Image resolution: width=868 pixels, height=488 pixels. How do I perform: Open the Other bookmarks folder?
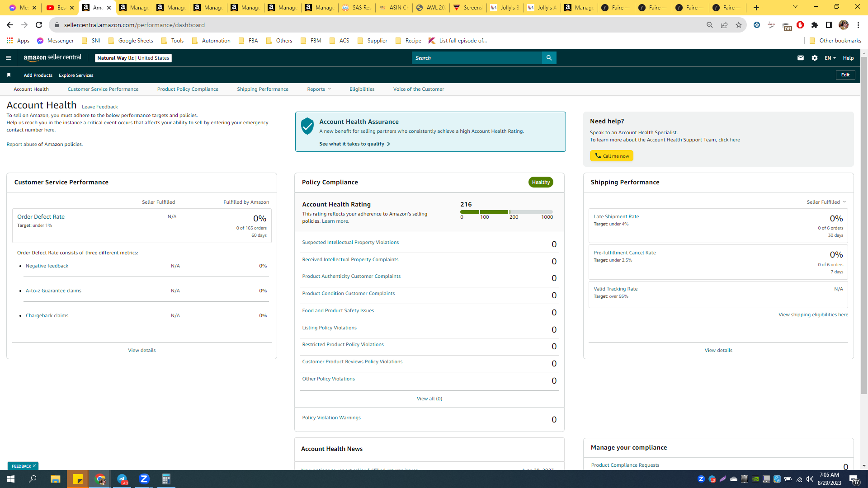coord(835,41)
